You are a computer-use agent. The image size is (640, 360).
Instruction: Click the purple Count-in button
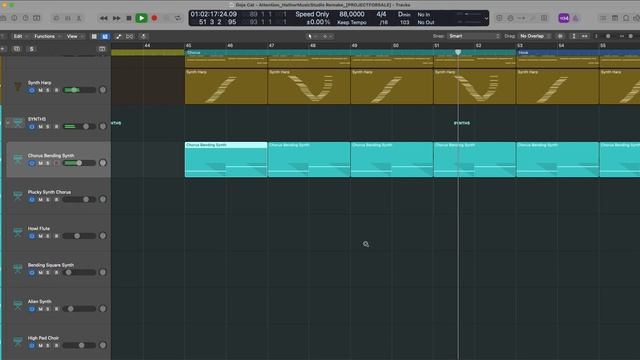[x=564, y=18]
